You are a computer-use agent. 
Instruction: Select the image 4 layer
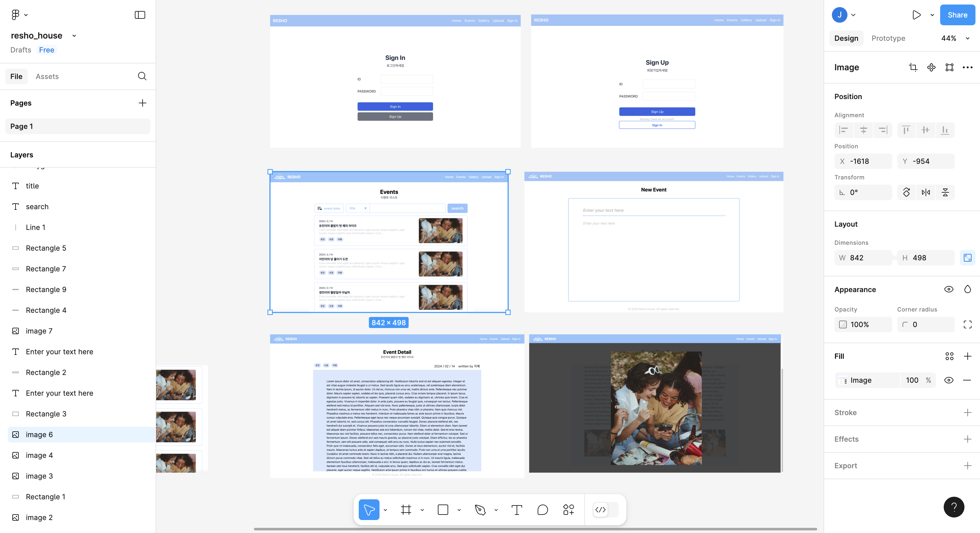tap(39, 455)
